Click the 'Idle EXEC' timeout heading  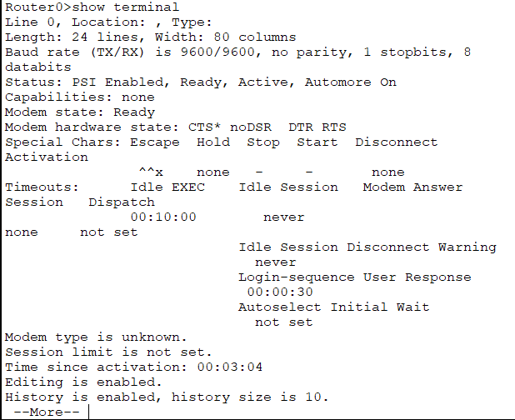click(167, 187)
